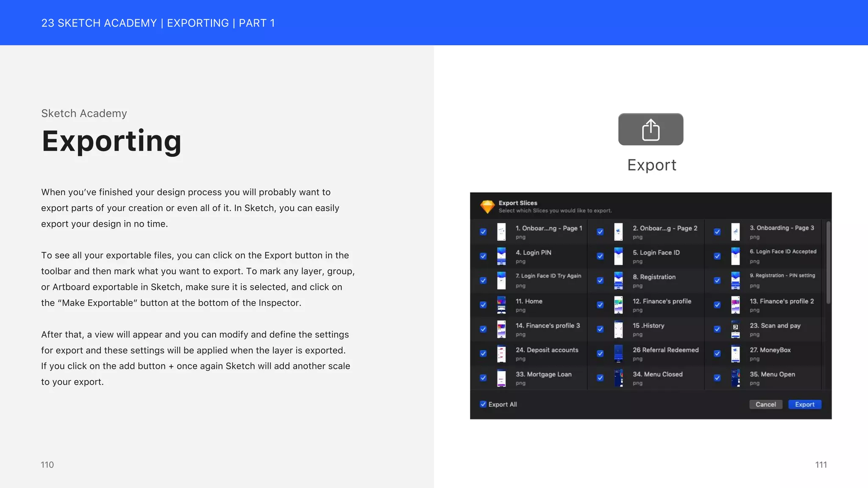Click the blue Export button in dialog

(805, 405)
